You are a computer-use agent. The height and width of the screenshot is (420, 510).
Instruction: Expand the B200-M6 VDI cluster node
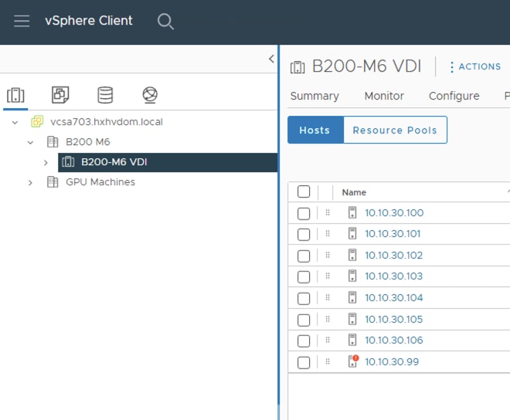pos(46,163)
